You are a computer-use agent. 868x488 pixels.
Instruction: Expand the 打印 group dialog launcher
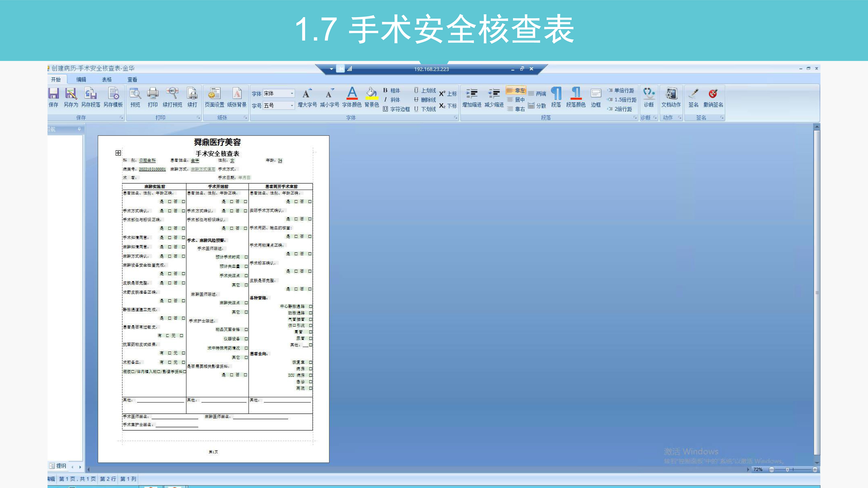198,118
